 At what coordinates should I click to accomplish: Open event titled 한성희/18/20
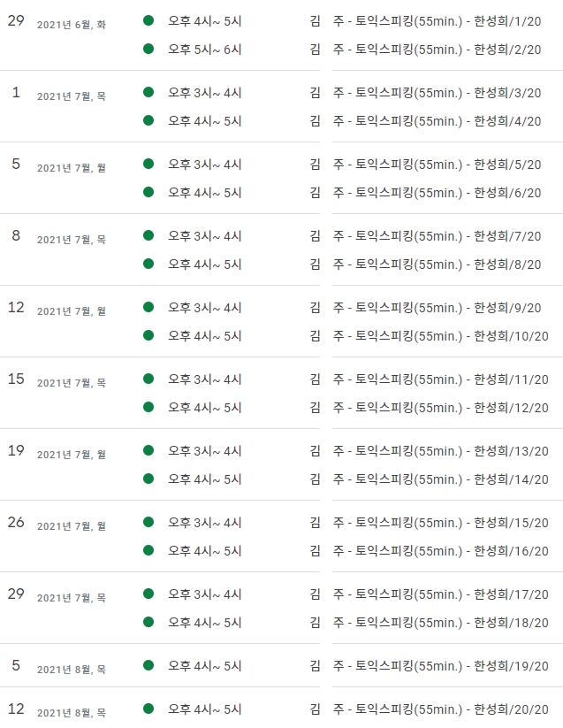pyautogui.click(x=429, y=623)
